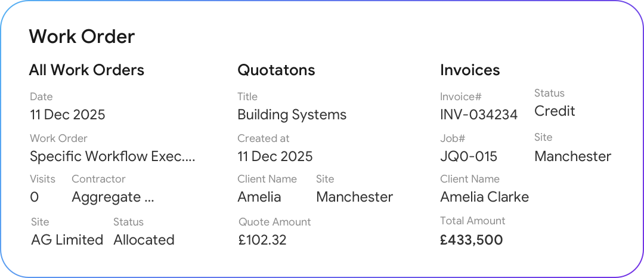
Task: Open the truncated Specific Workflow Exec.... work order
Action: [113, 157]
